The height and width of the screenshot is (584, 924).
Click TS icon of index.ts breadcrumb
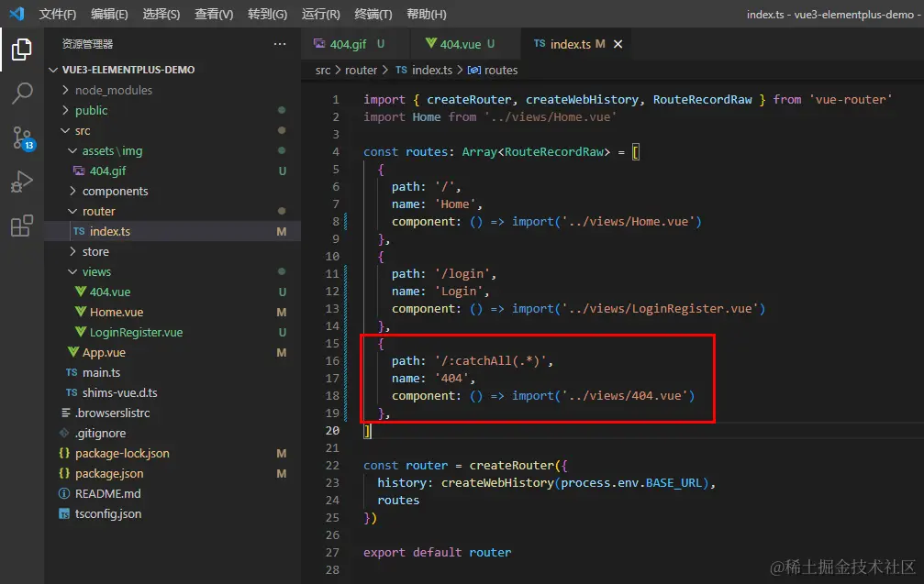401,70
